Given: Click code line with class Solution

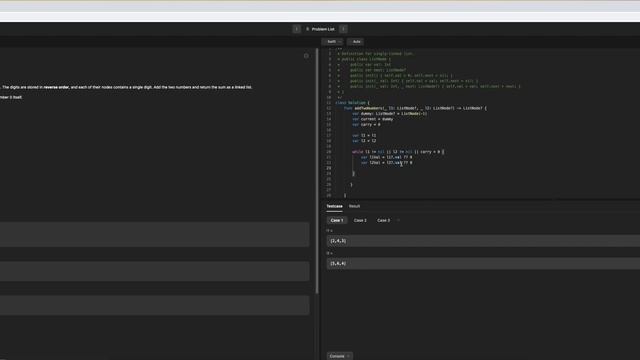Looking at the screenshot, I should [352, 103].
